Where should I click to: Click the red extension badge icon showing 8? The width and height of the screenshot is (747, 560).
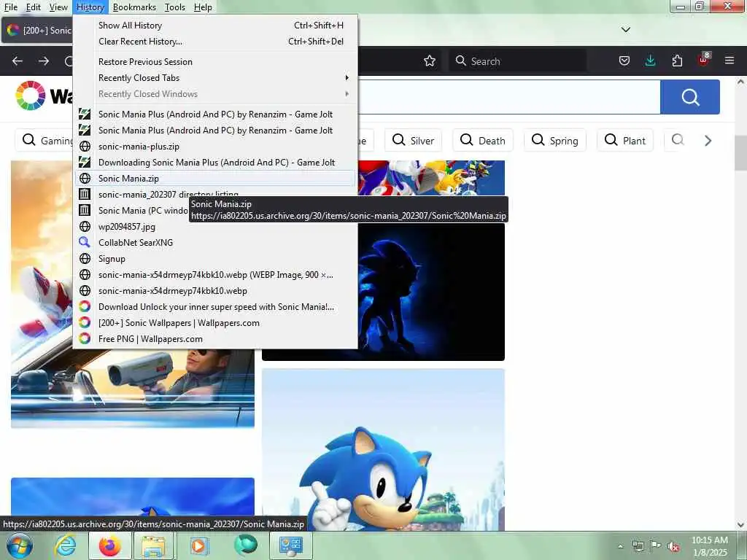(704, 60)
